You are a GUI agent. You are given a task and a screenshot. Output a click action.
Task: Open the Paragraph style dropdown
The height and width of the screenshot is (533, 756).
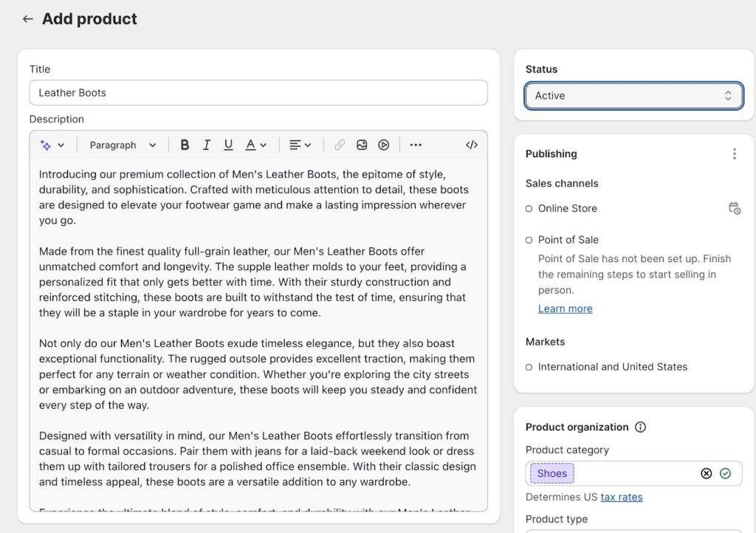[123, 145]
